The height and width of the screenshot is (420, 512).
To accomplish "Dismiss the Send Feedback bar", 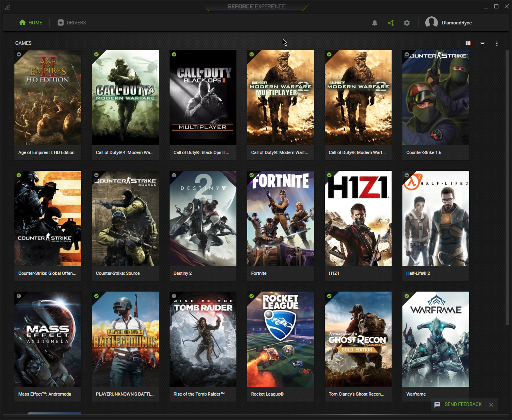I will (x=491, y=405).
